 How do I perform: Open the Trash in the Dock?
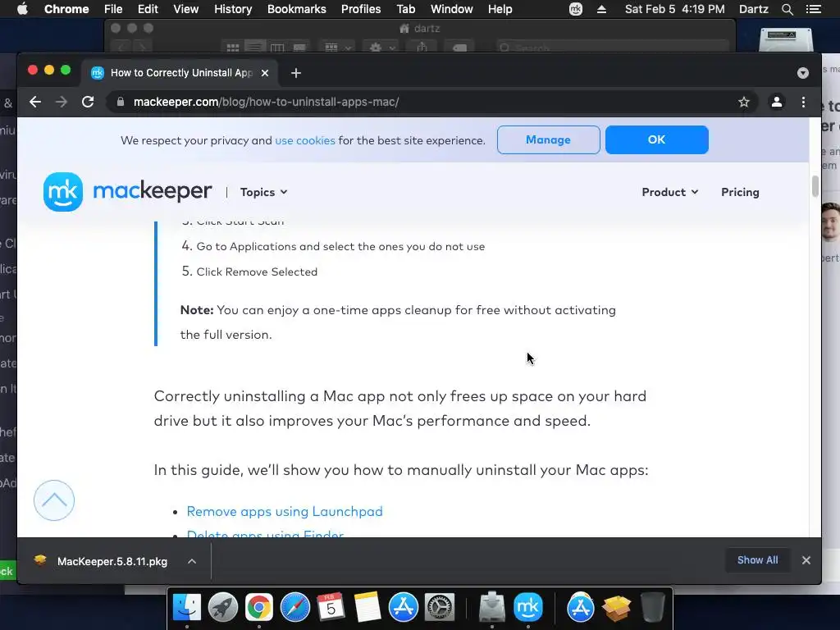coord(652,608)
